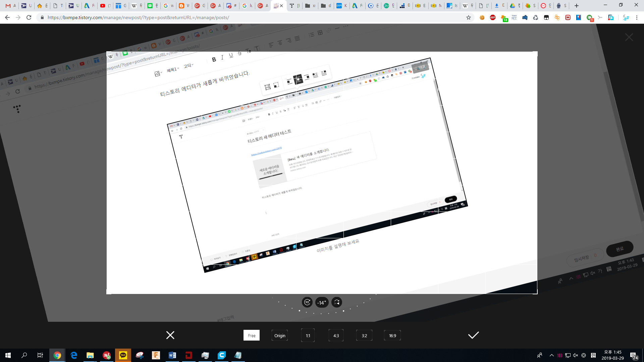Open Chrome's three-dot menu

pos(637,17)
